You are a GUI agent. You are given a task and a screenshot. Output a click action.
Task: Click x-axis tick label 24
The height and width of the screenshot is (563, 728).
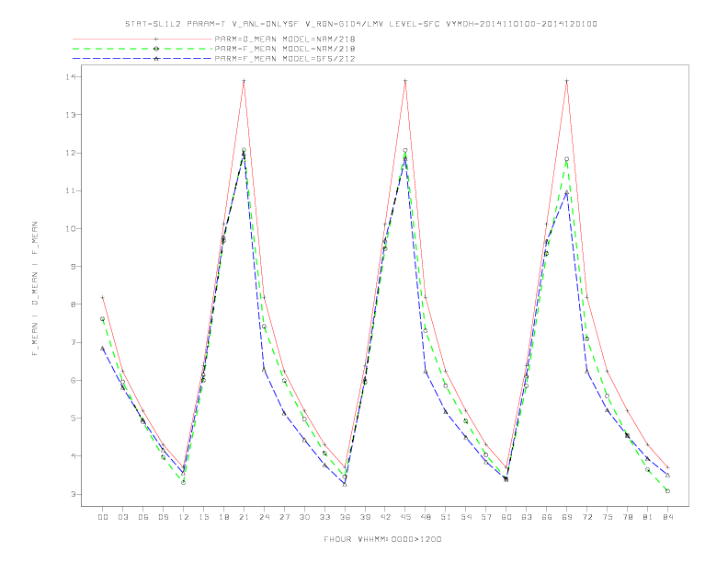tap(264, 517)
